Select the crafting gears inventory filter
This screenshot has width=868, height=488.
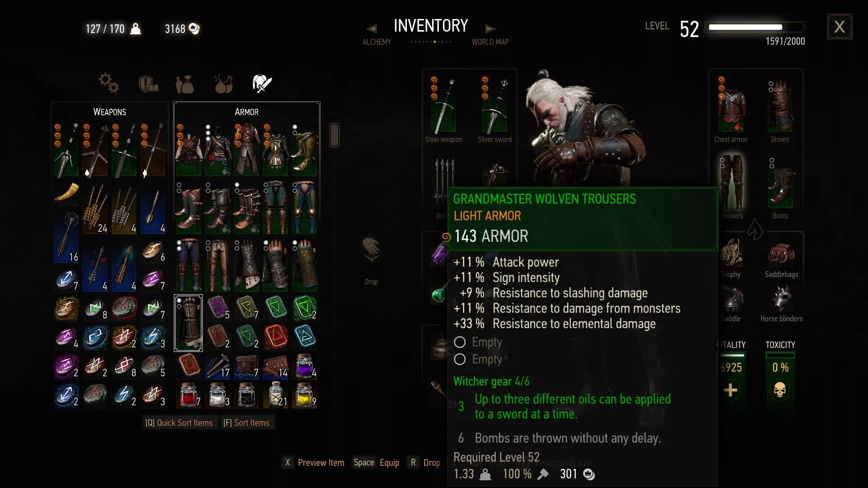pos(108,83)
